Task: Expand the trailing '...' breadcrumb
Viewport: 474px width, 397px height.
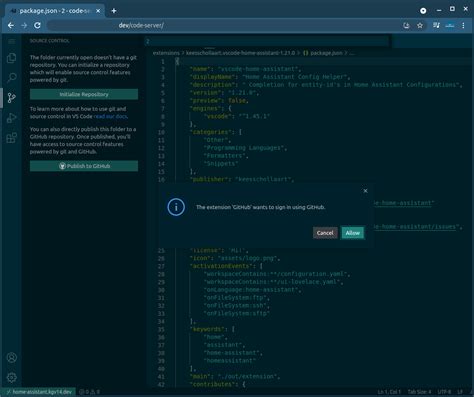Action: 352,53
